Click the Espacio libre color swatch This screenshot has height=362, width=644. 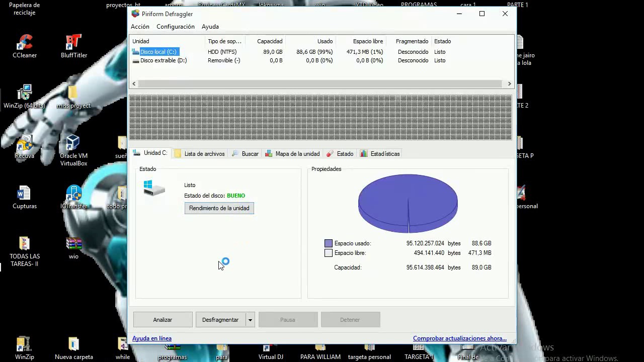coord(329,253)
